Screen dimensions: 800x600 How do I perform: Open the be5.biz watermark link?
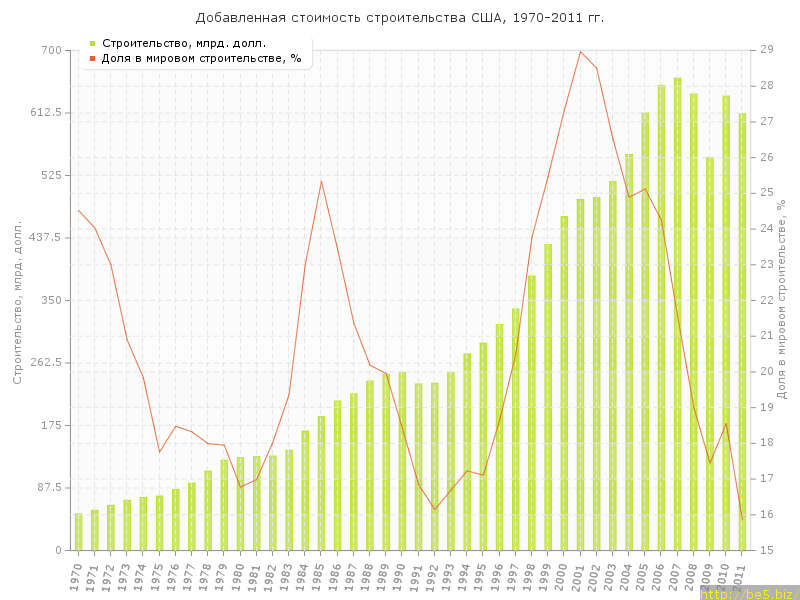(749, 593)
